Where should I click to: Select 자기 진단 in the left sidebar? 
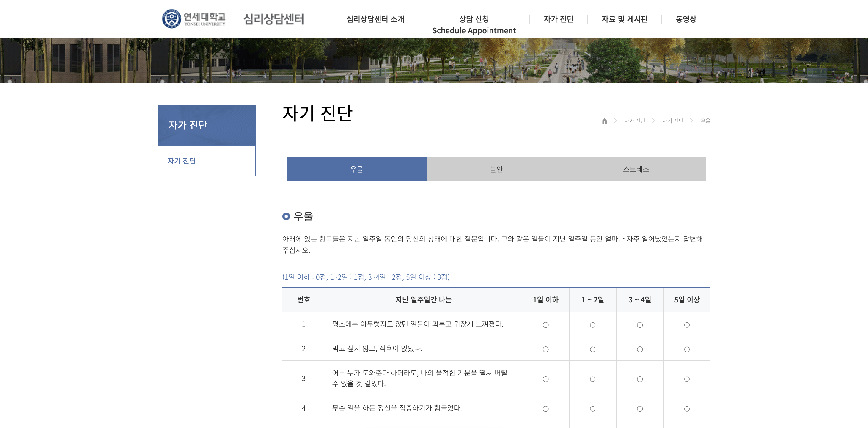182,161
